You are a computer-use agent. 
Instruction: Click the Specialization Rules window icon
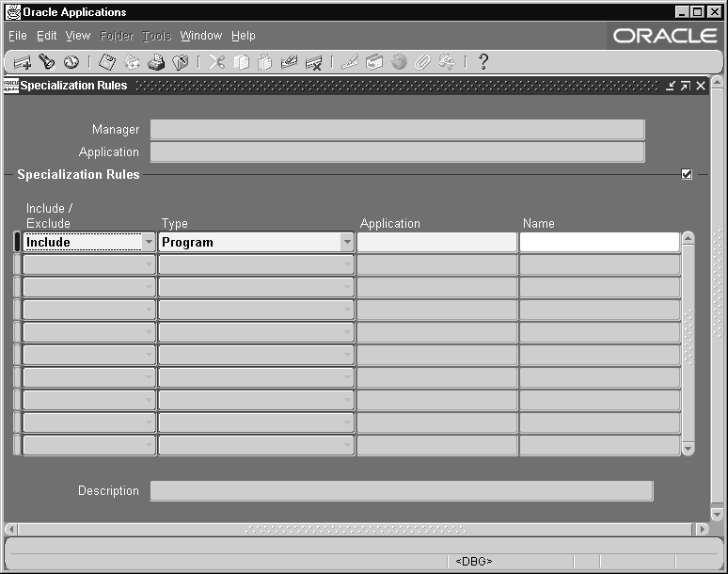[11, 86]
